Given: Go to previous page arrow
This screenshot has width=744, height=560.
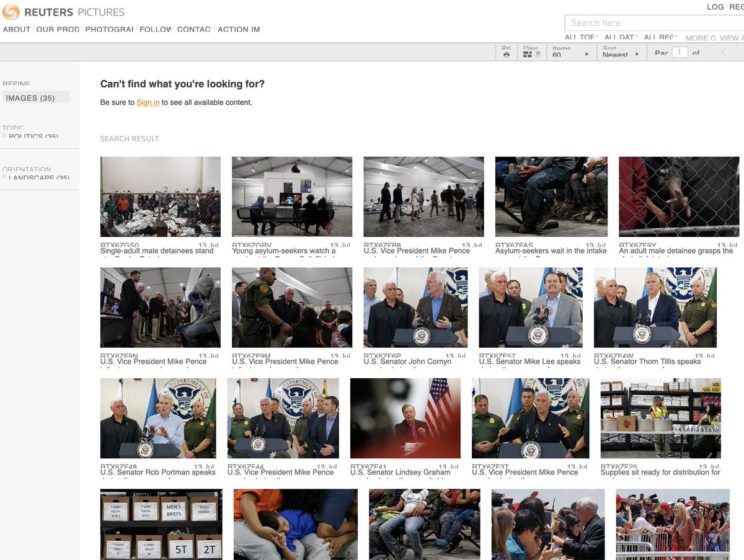Looking at the screenshot, I should [723, 53].
